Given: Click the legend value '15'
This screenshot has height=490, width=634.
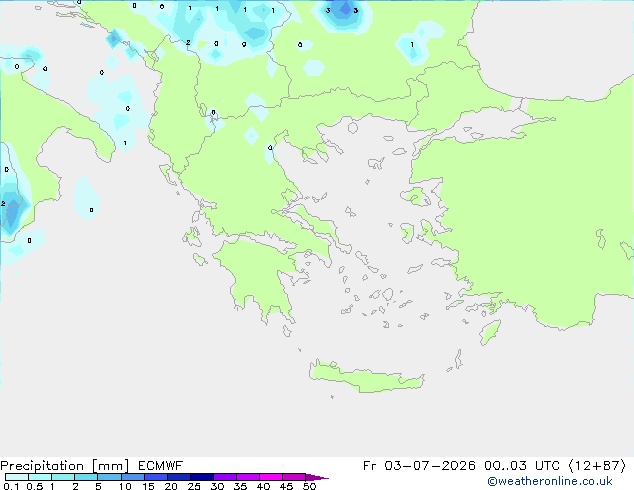Looking at the screenshot, I should pyautogui.click(x=148, y=486).
